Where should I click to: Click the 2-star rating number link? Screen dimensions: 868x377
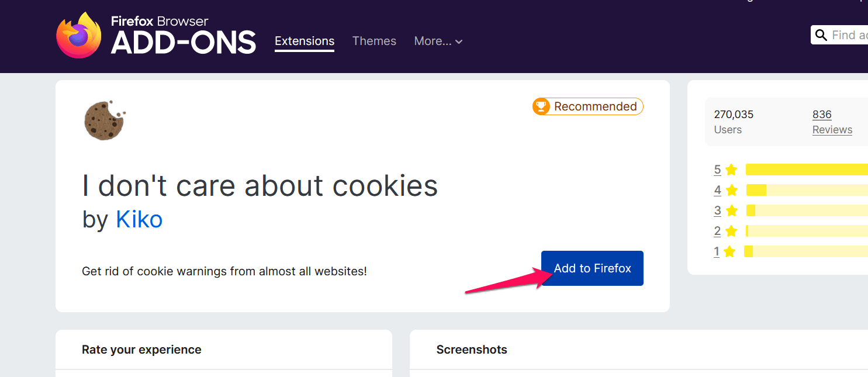click(x=717, y=231)
